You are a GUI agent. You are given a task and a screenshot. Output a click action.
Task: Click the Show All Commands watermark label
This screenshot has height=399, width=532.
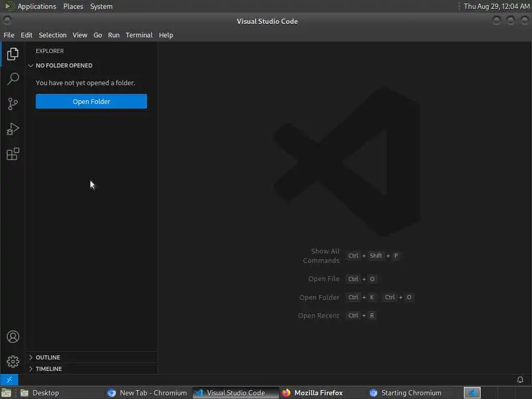321,256
